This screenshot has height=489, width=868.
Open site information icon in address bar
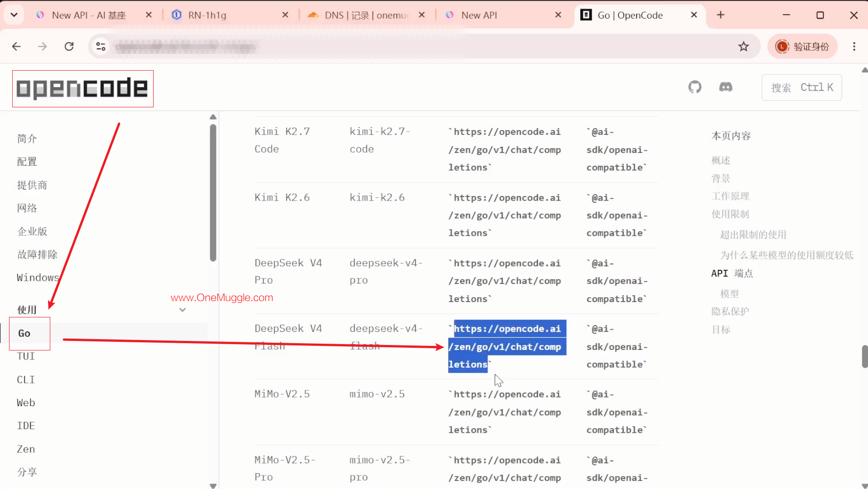click(101, 46)
